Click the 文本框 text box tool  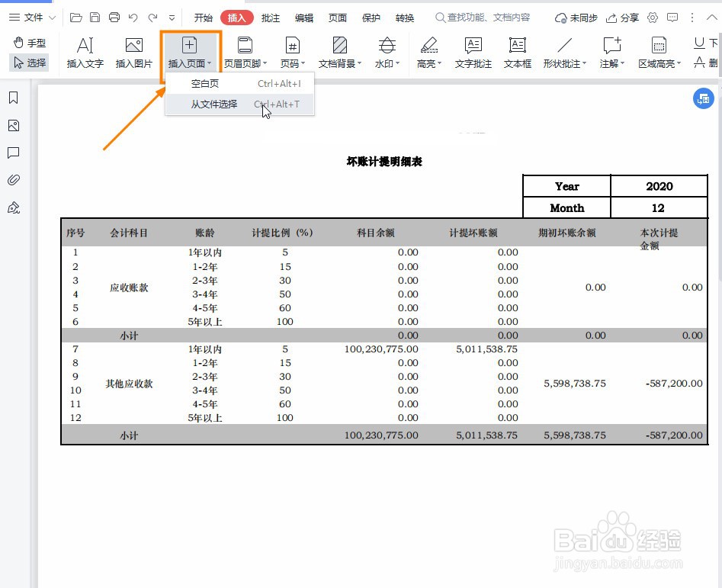coord(518,53)
